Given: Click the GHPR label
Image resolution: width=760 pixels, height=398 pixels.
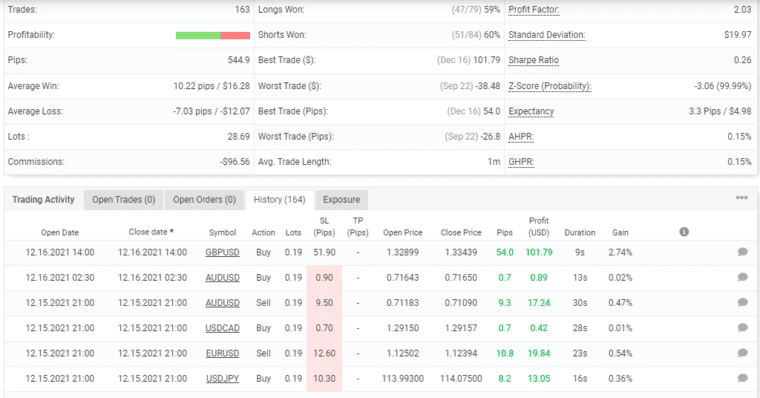Looking at the screenshot, I should coord(521,161).
